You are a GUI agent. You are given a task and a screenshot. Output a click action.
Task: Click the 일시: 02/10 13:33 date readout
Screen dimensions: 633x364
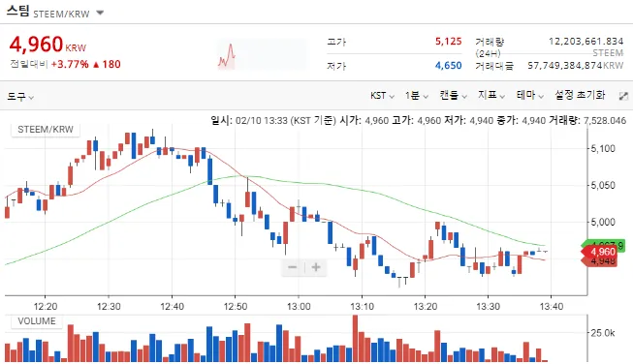pyautogui.click(x=273, y=120)
